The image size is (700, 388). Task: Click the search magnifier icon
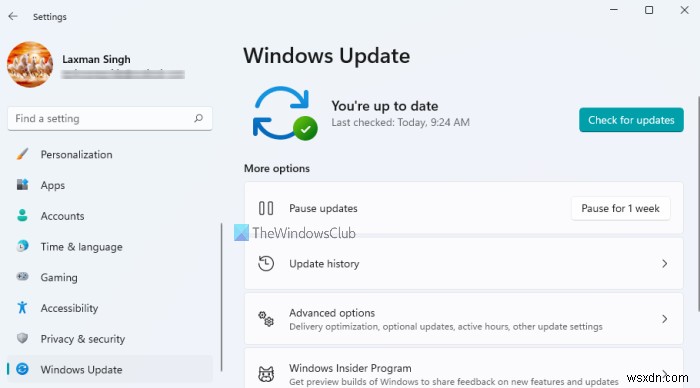tap(199, 118)
